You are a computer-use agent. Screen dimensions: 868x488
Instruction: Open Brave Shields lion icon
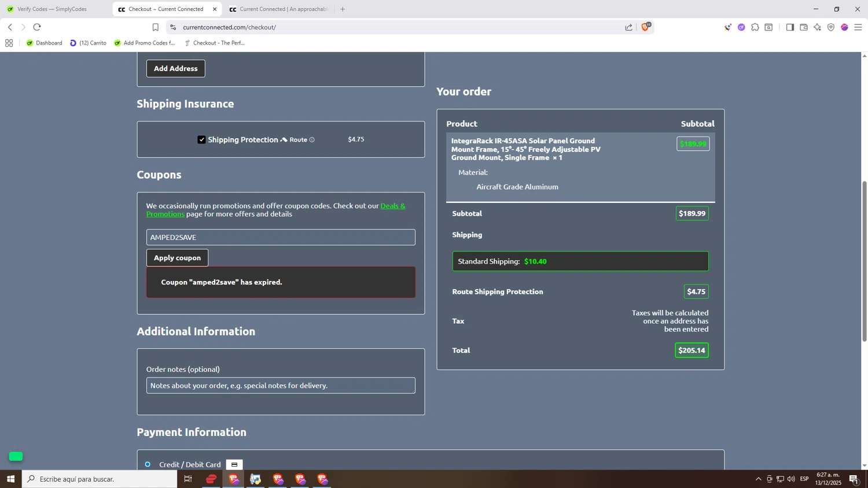click(646, 27)
